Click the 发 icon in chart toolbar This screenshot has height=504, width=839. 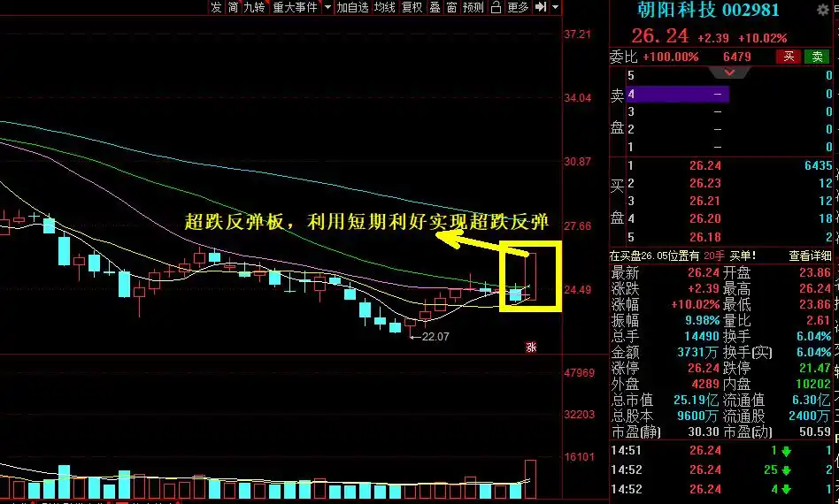click(x=216, y=7)
